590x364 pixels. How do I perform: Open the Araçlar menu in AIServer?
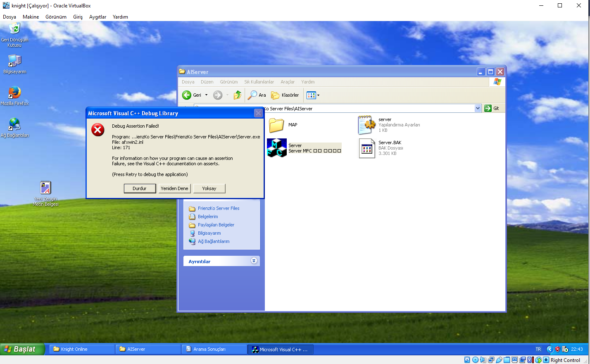coord(288,82)
